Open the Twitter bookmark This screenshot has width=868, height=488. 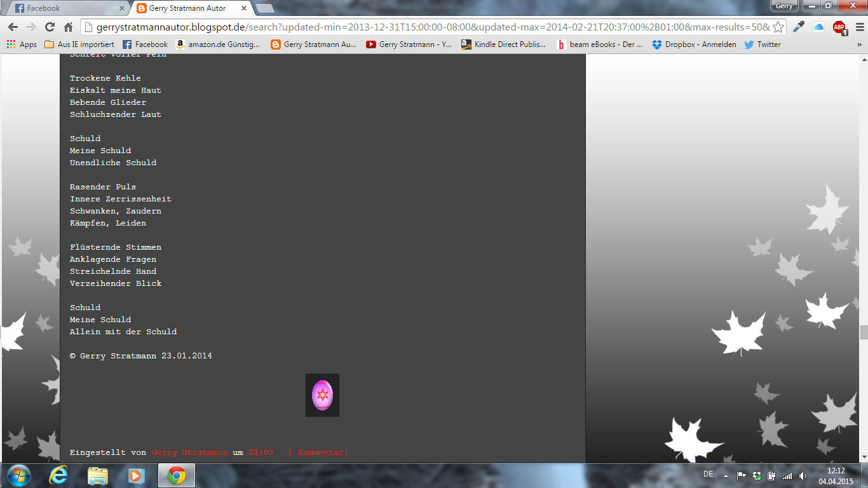(763, 44)
